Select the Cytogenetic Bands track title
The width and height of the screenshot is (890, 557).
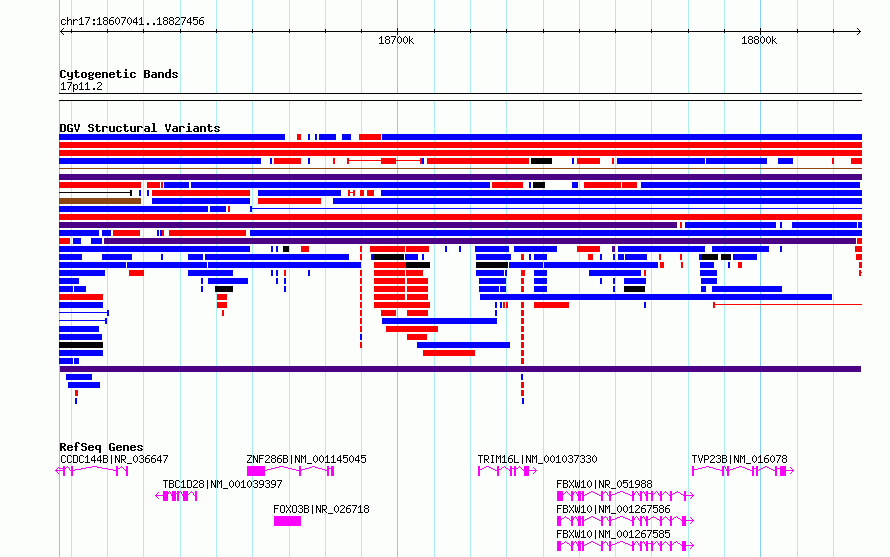click(119, 74)
